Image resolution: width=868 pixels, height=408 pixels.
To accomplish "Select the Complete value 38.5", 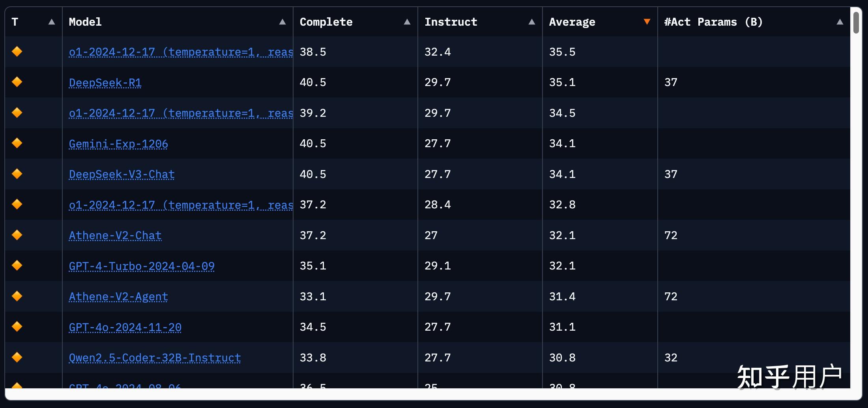I will coord(313,52).
